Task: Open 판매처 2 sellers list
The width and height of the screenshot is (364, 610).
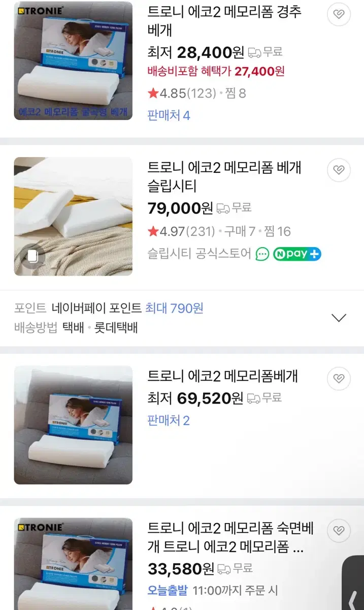Action: point(169,420)
